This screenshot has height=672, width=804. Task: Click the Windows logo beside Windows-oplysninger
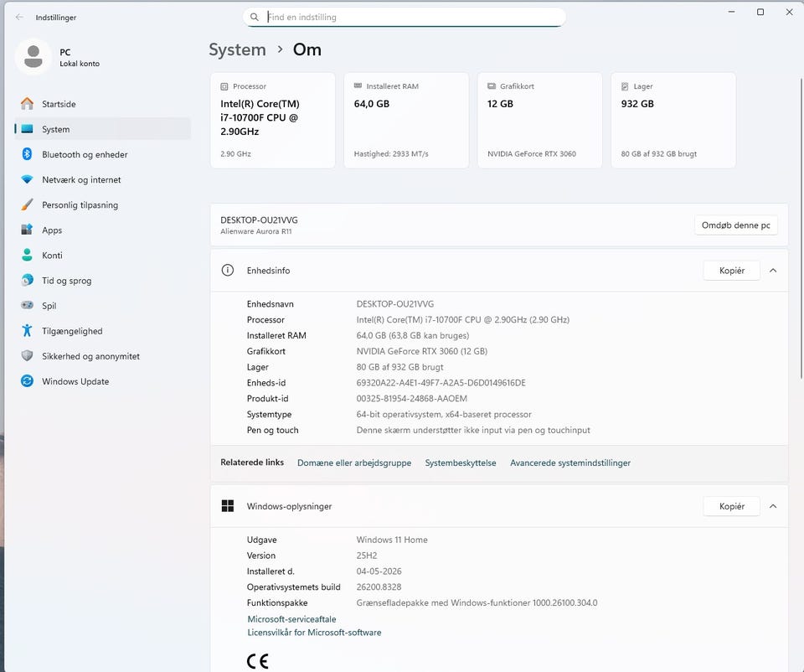point(228,506)
